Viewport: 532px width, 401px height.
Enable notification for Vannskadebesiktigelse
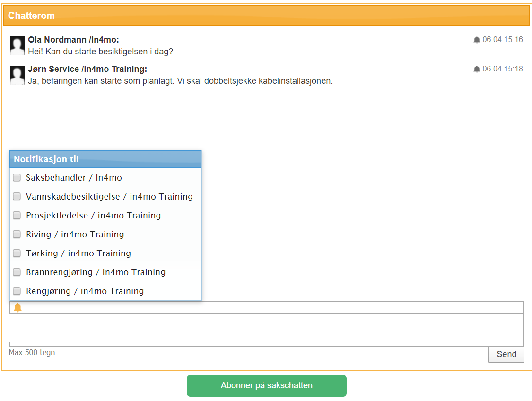[17, 197]
